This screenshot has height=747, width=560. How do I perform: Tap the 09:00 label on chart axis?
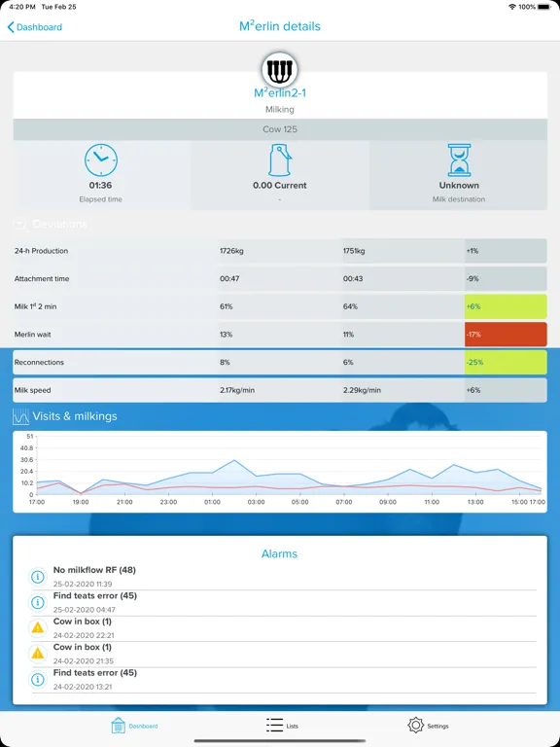(x=388, y=502)
